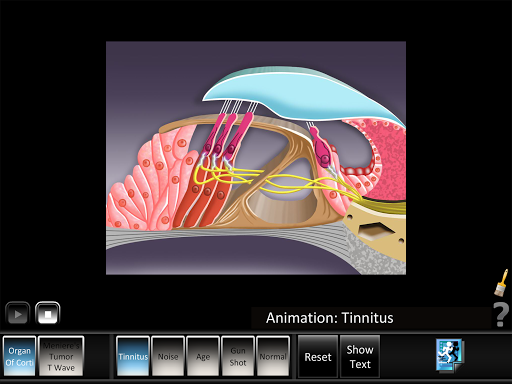This screenshot has width=512, height=384.
Task: Switch to the Normal animation
Action: 273,356
